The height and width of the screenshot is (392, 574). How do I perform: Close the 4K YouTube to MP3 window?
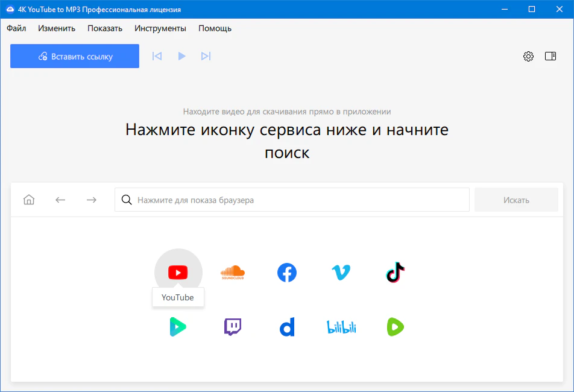560,9
